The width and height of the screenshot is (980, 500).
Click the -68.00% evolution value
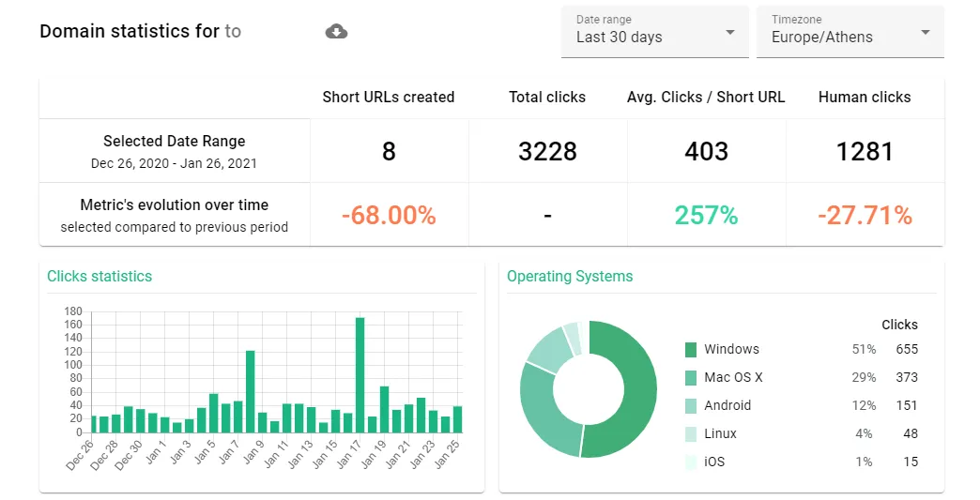coord(389,216)
